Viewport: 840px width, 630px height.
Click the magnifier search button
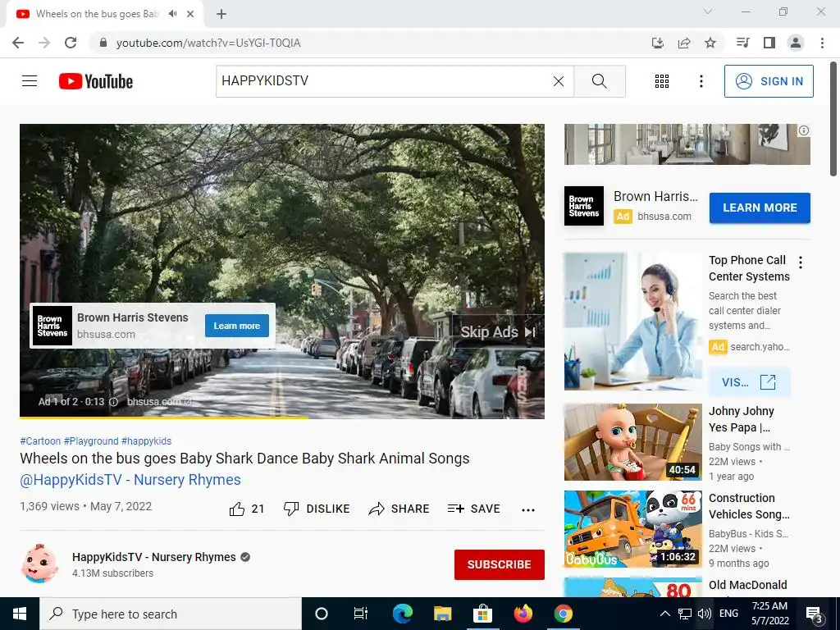600,81
